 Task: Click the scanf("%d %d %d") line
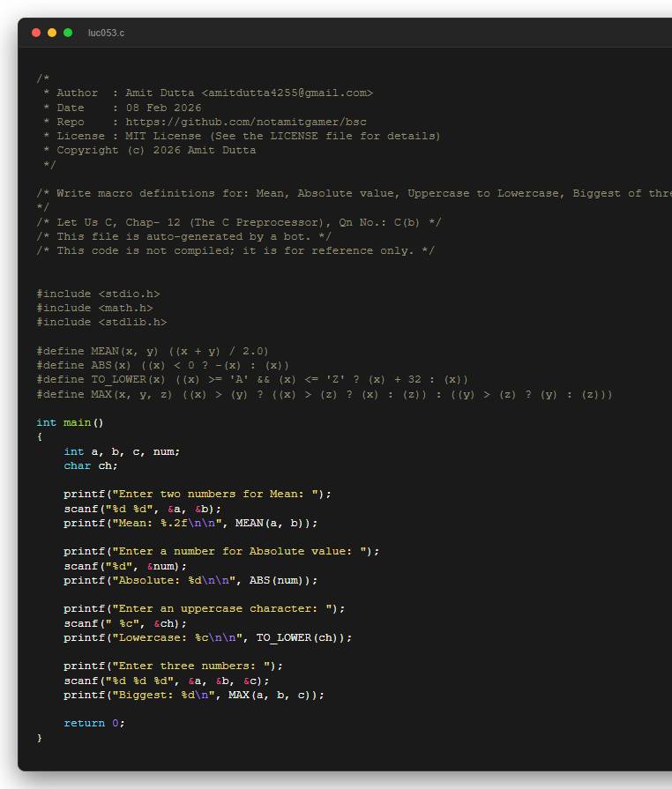(x=167, y=681)
